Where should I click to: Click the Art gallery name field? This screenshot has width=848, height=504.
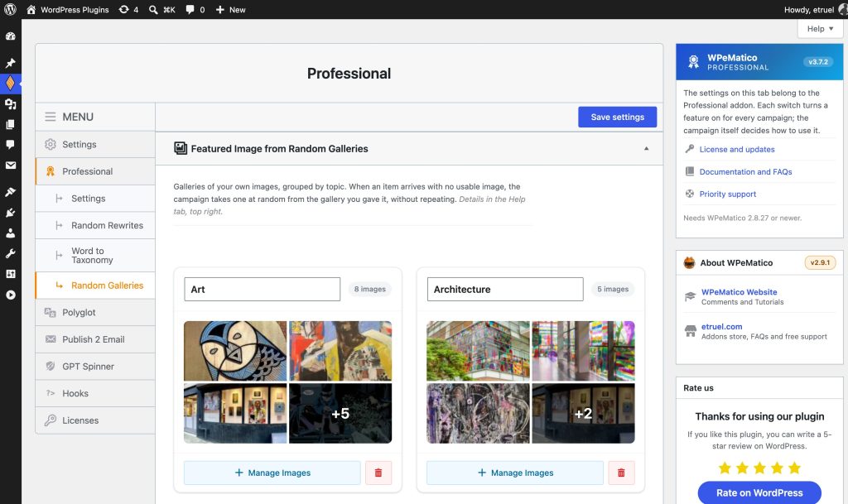(x=262, y=289)
